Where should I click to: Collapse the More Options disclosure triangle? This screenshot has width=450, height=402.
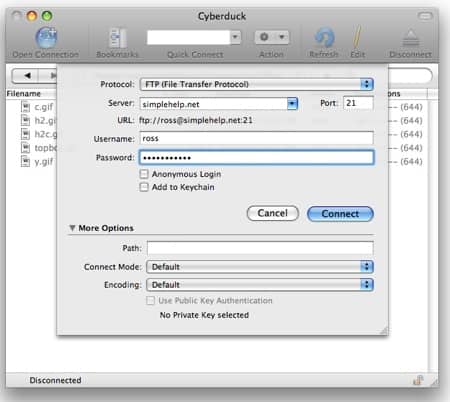[72, 228]
